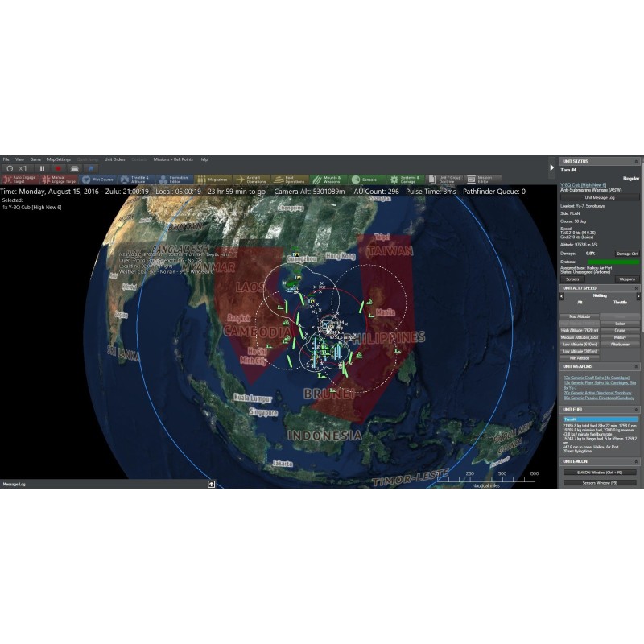Click the Unit Message Log button
This screenshot has height=644, width=644.
click(600, 196)
